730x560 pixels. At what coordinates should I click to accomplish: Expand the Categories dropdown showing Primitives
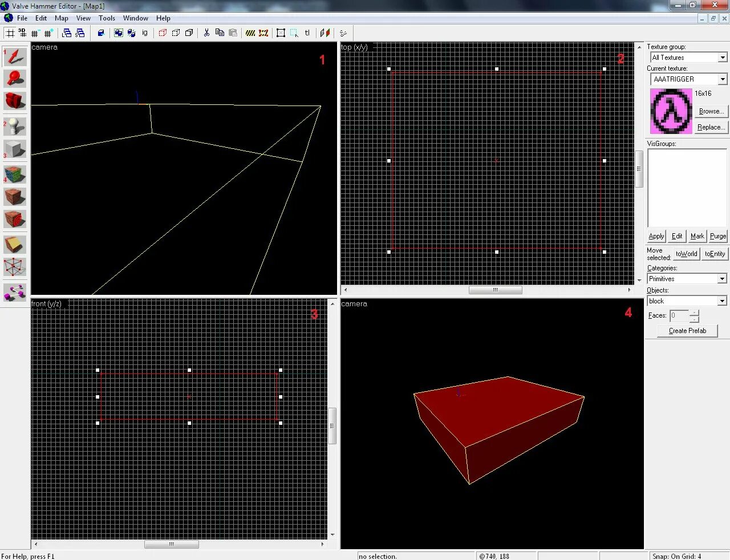[x=721, y=278]
